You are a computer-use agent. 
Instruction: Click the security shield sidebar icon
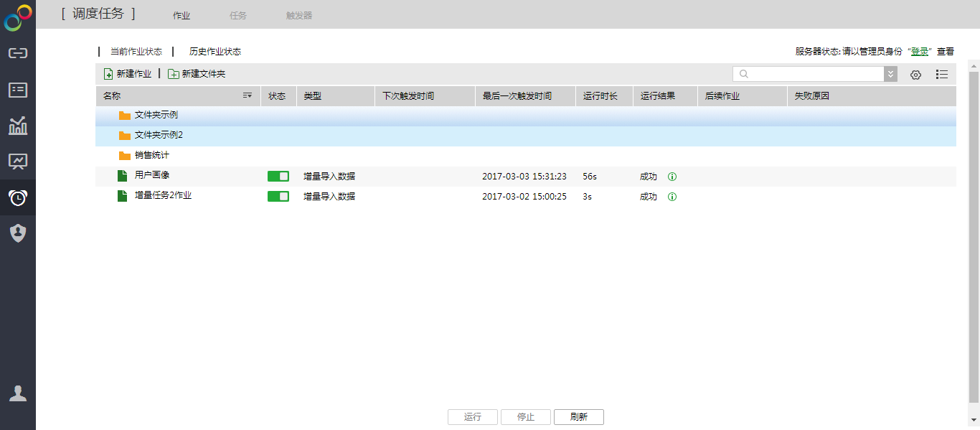[x=18, y=233]
